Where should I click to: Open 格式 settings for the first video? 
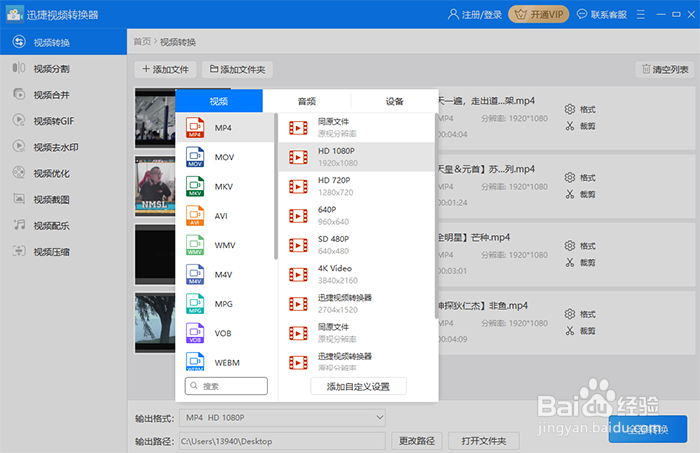point(580,109)
